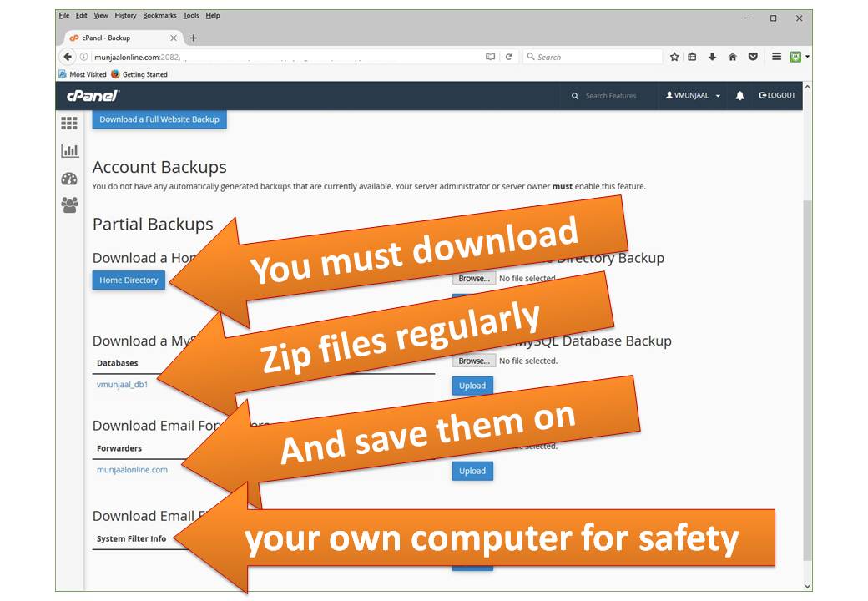Viewport: 868px width, 601px height.
Task: Open the Downloads arrow icon
Action: (713, 57)
